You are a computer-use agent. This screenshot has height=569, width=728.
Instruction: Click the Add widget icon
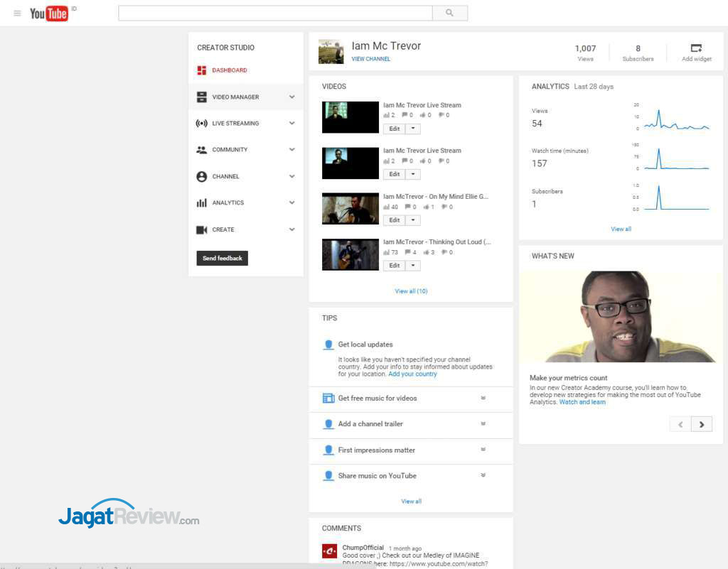point(696,48)
